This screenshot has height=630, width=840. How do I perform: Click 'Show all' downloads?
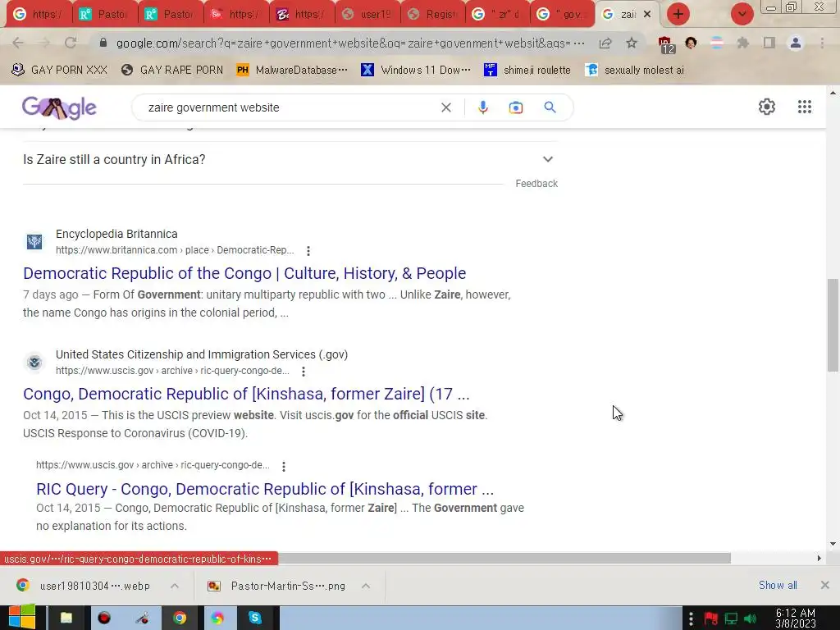tap(778, 585)
